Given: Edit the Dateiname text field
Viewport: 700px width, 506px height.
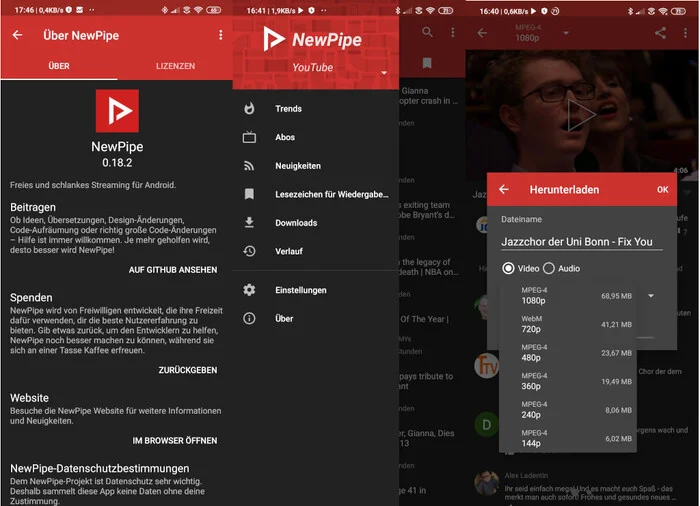Looking at the screenshot, I should [x=582, y=242].
